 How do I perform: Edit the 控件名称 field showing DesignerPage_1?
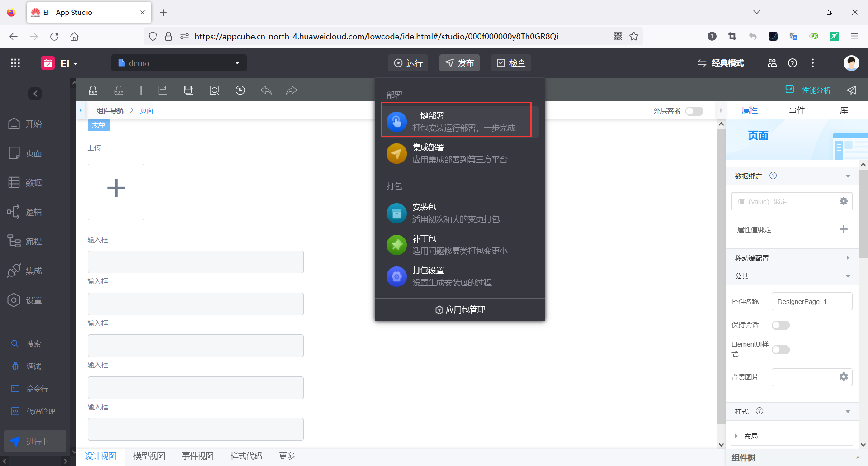tap(811, 301)
